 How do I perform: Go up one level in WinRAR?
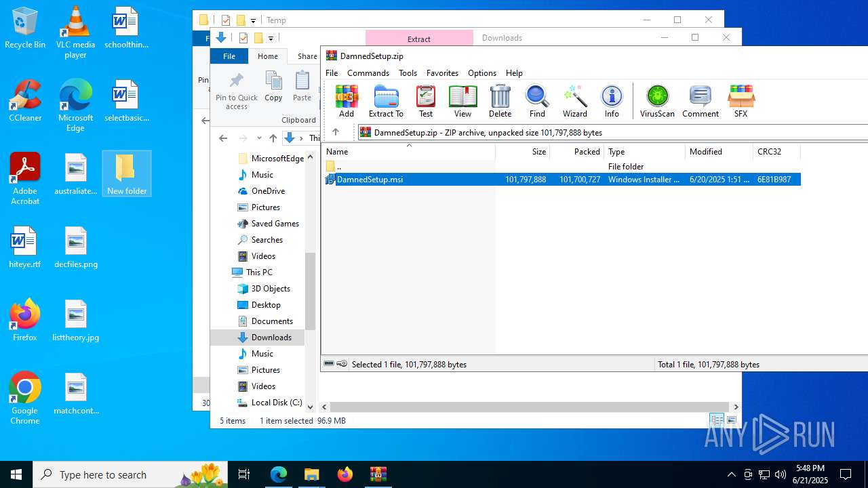pyautogui.click(x=336, y=132)
